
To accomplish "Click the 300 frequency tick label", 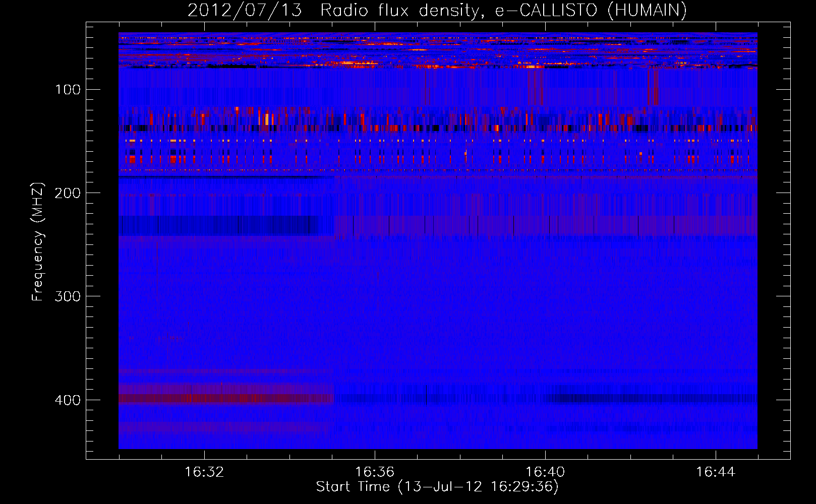I will (68, 296).
